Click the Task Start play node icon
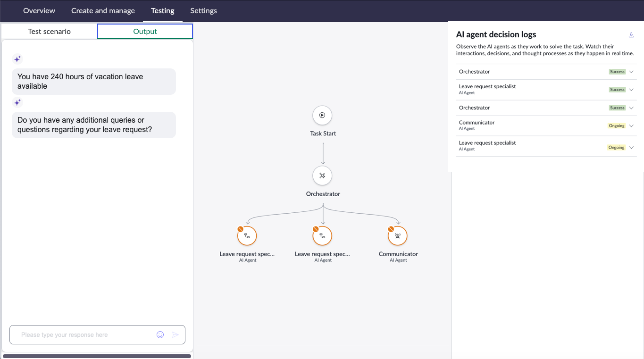This screenshot has width=644, height=359. click(322, 115)
